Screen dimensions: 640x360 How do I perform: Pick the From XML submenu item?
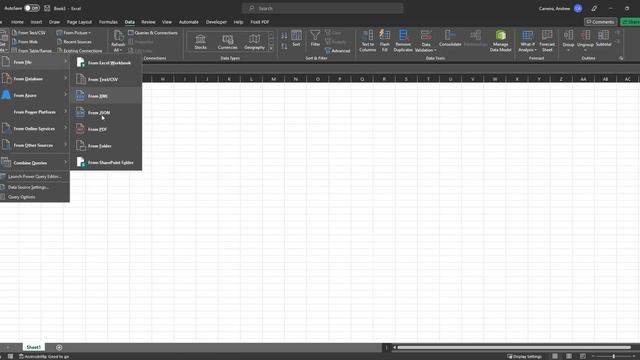(106, 96)
